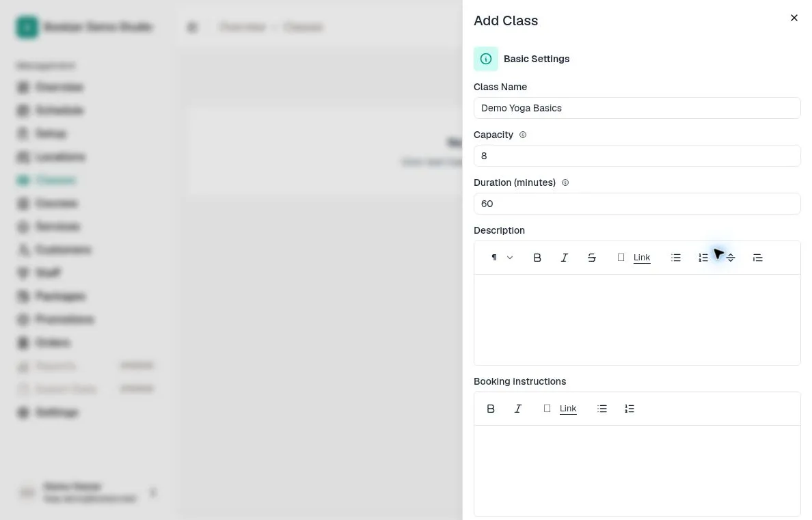Click the Class Name field with Demo Yoga Basics
Screen dimensions: 812x520
637,108
